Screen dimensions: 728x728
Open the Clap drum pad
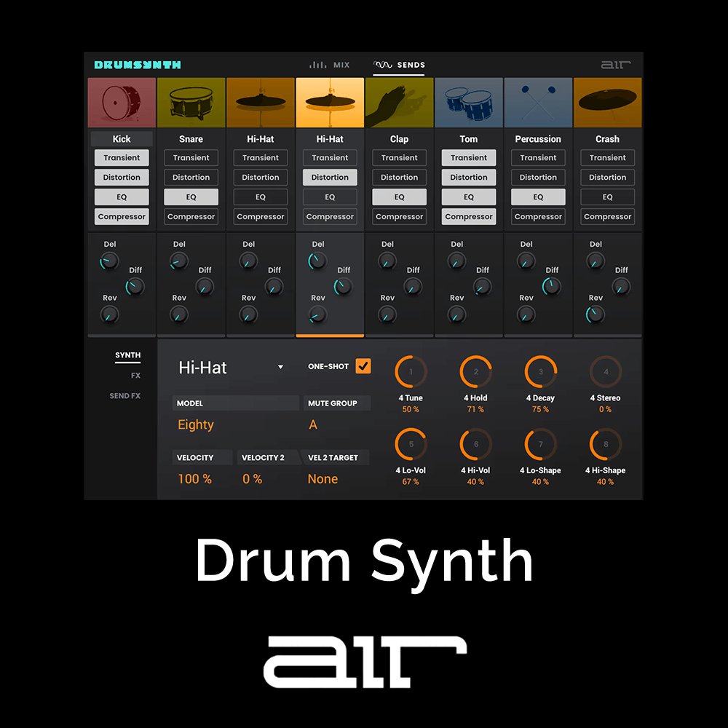pyautogui.click(x=399, y=102)
